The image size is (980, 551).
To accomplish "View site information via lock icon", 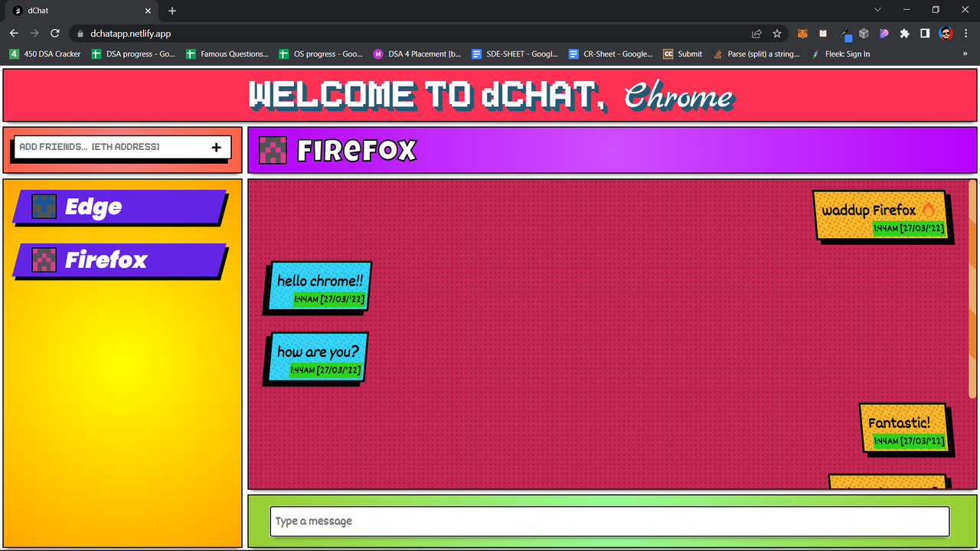I will click(x=80, y=34).
